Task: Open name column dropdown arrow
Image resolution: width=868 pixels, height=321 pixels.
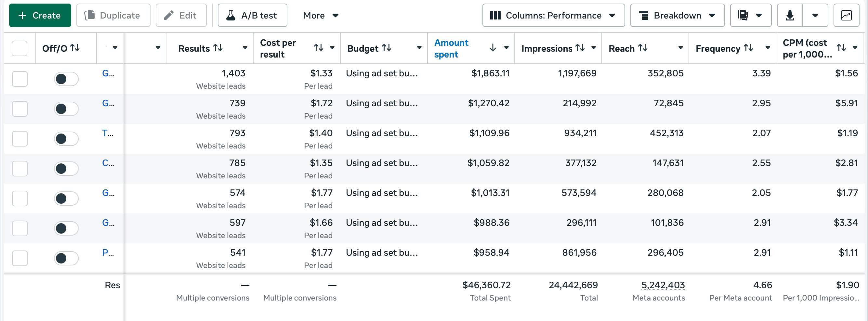Action: (115, 48)
